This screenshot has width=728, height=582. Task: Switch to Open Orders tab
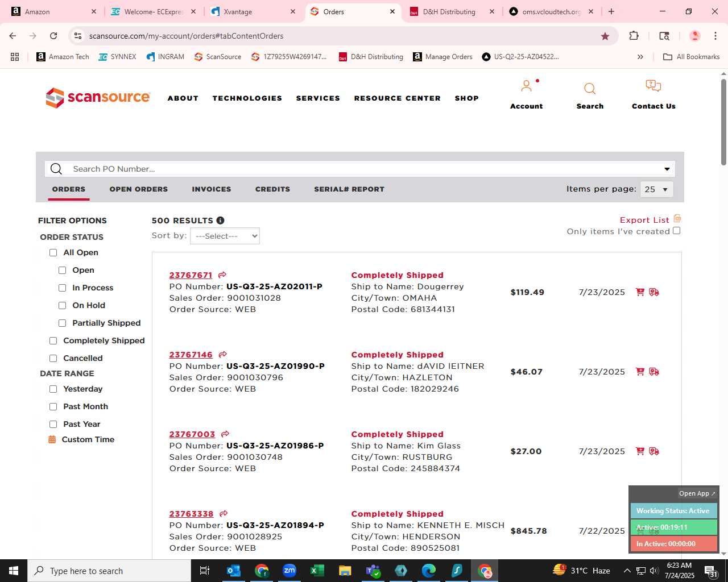[x=139, y=189]
